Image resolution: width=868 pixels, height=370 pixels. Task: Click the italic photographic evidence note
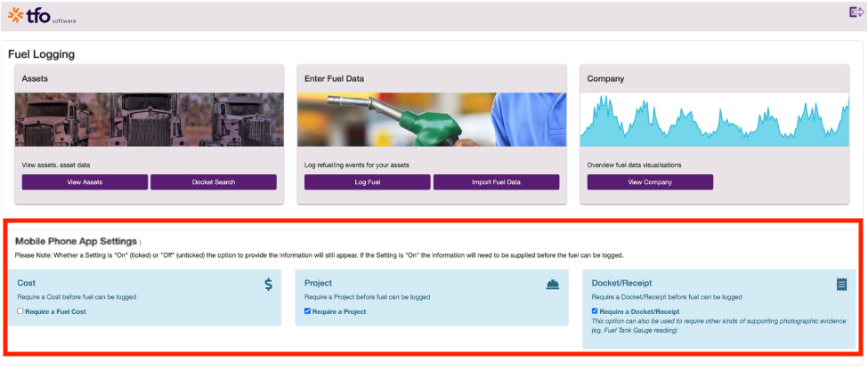718,326
